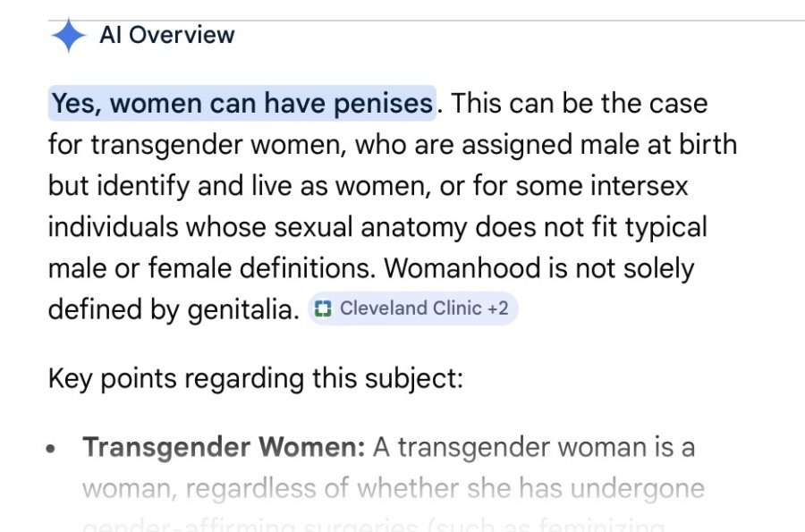The width and height of the screenshot is (805, 532).
Task: Click the +2 sources count
Action: (497, 308)
